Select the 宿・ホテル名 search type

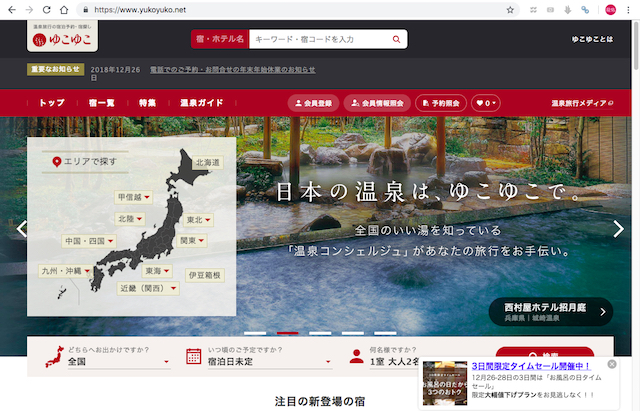(218, 39)
